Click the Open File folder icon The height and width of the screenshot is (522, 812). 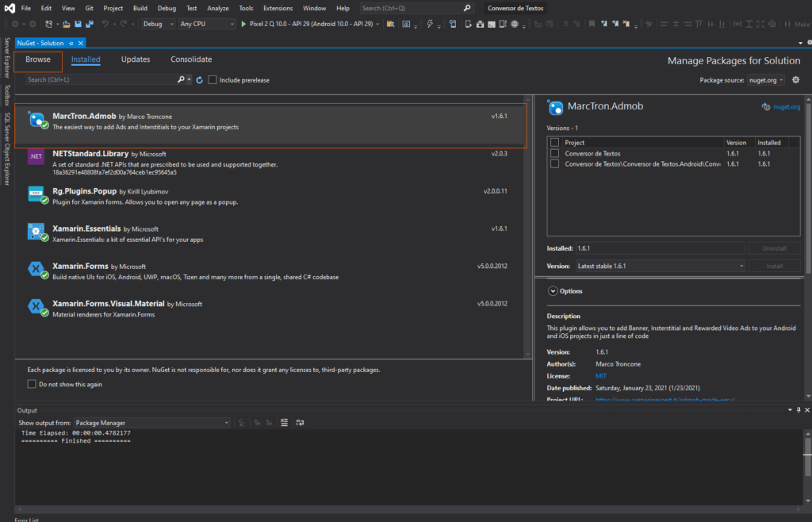67,24
